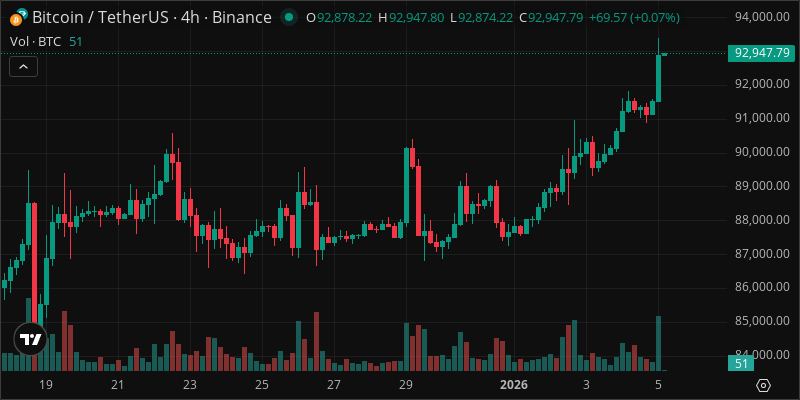Click the 85,000.00 price axis label
The height and width of the screenshot is (400, 800).
pyautogui.click(x=762, y=321)
